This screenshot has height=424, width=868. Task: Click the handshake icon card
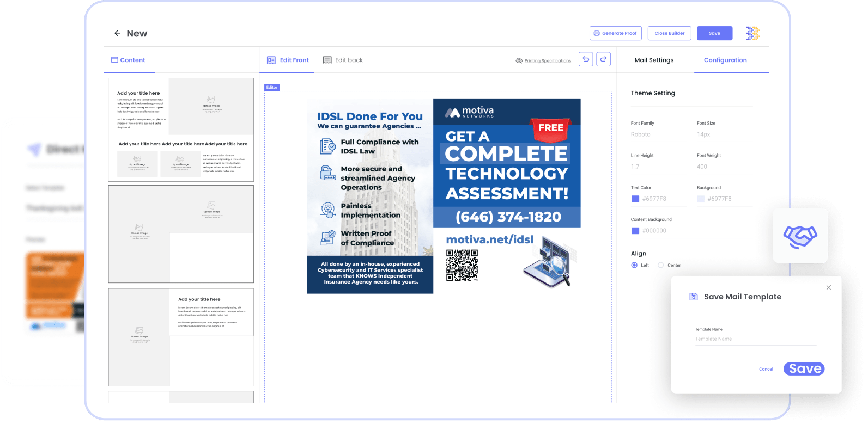click(x=800, y=236)
